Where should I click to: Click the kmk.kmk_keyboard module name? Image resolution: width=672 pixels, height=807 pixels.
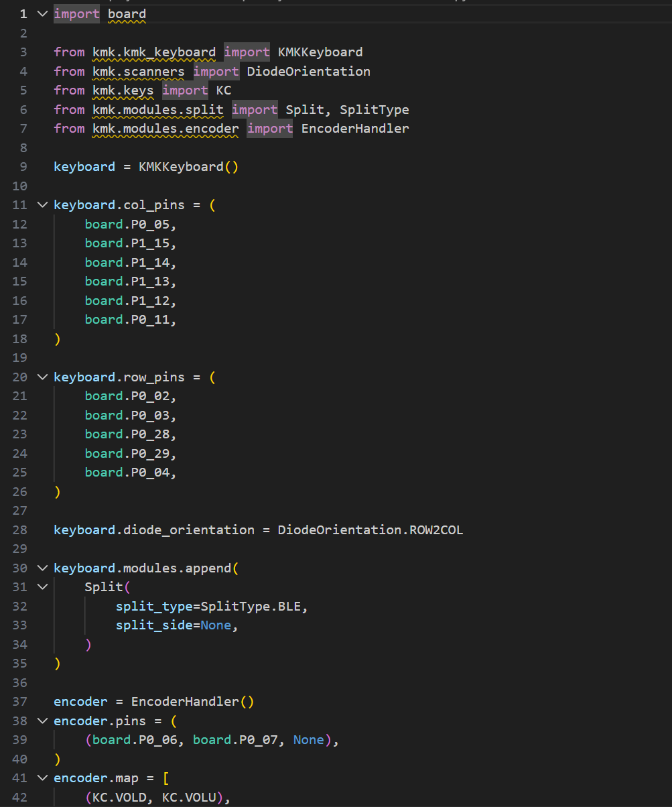click(154, 52)
